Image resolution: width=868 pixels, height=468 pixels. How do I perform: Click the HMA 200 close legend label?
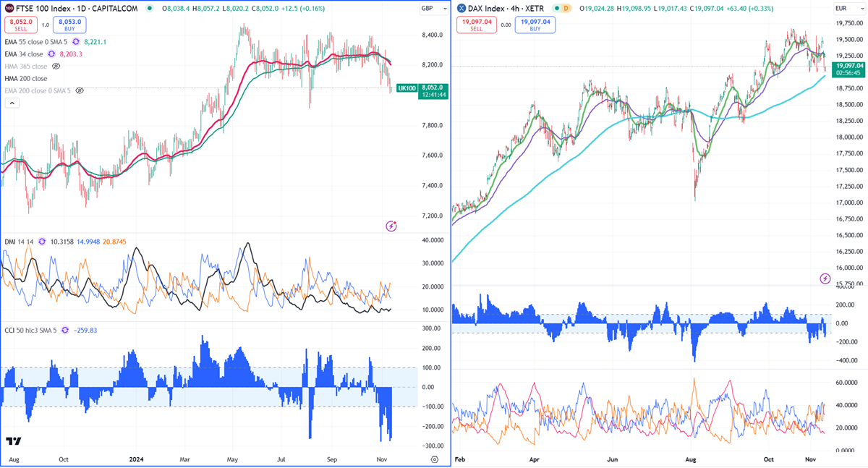click(x=26, y=78)
